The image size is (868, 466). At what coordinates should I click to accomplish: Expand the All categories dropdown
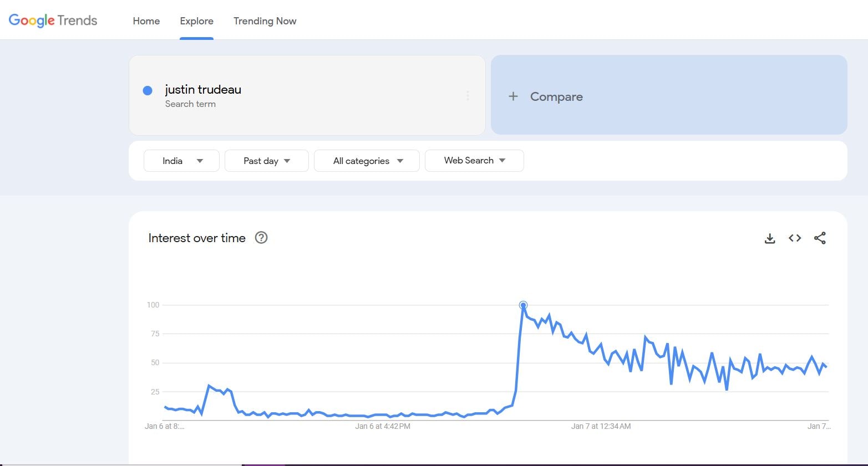(367, 161)
